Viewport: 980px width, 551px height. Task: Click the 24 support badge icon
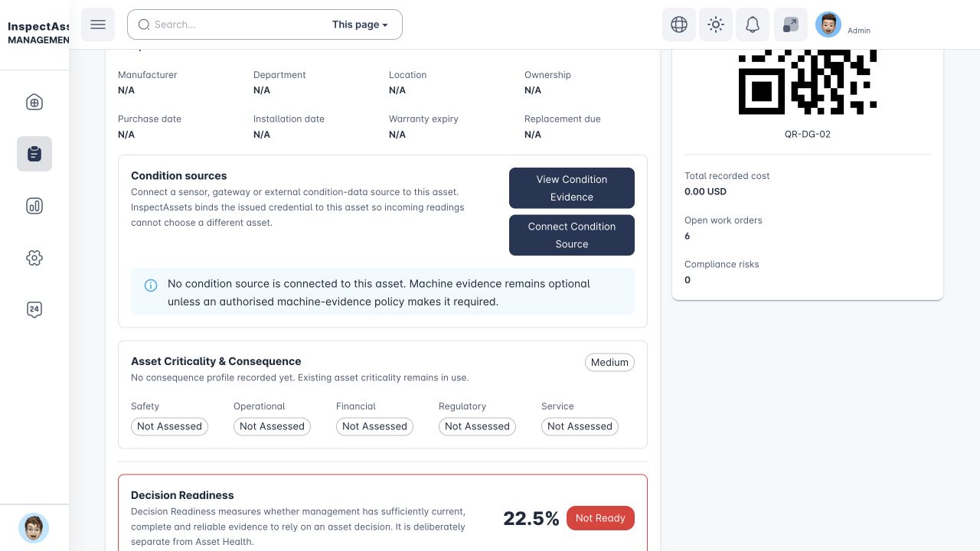point(34,310)
